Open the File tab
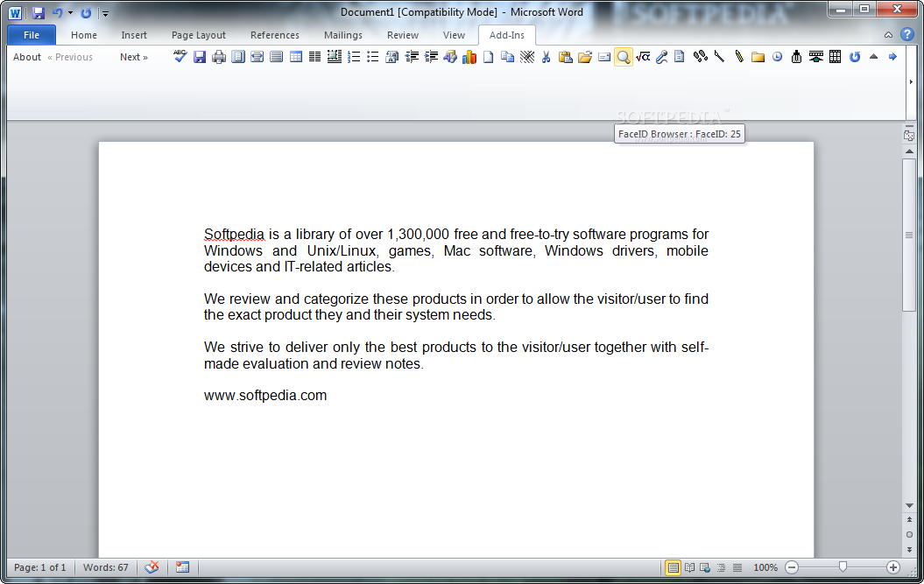 [x=32, y=35]
